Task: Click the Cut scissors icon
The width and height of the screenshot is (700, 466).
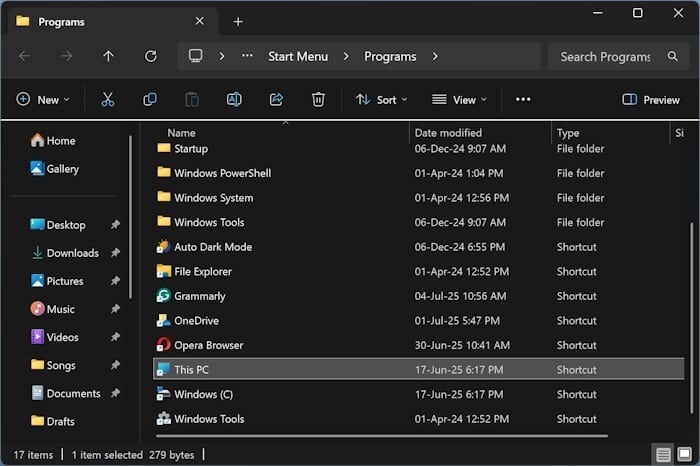Action: [107, 99]
